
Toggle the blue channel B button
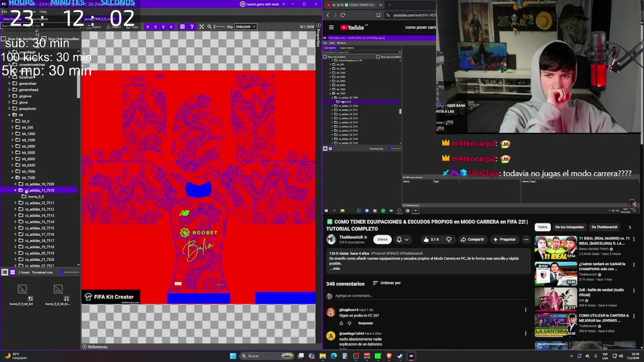point(163,27)
